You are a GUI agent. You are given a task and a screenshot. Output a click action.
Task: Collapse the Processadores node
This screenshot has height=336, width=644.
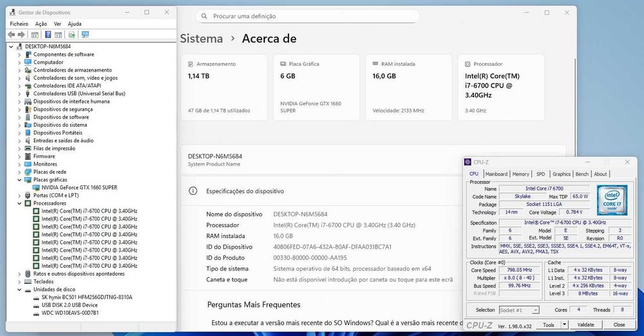click(x=19, y=203)
